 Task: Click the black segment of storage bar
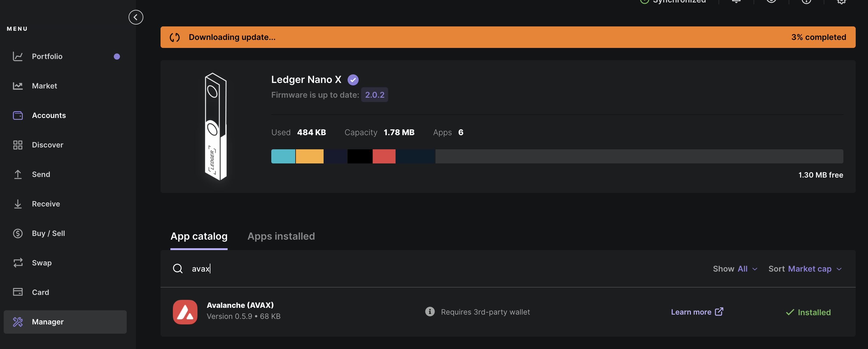click(360, 156)
